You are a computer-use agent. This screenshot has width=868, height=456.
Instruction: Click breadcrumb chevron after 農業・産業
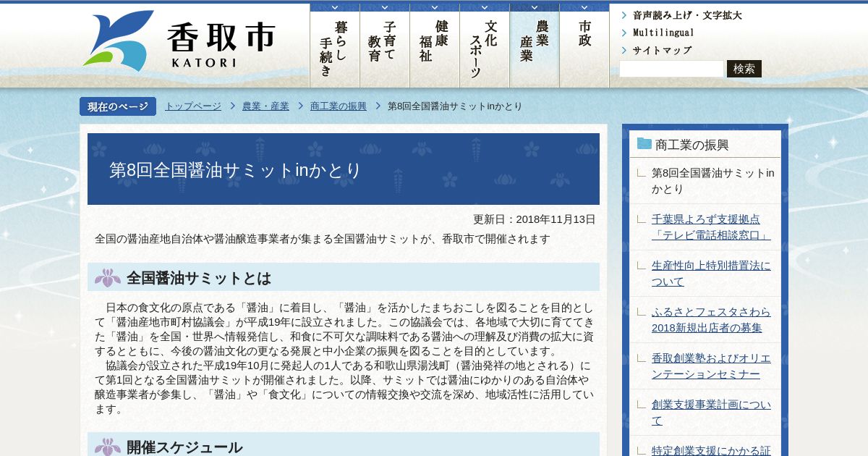(x=300, y=106)
